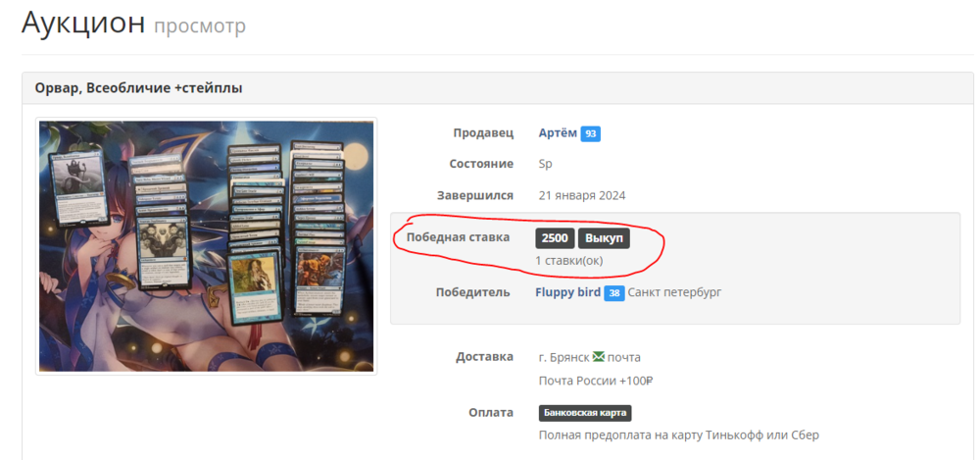Click the Тинькофф или Сбер prepayment note
Viewport: 980px width, 460px height.
(678, 434)
